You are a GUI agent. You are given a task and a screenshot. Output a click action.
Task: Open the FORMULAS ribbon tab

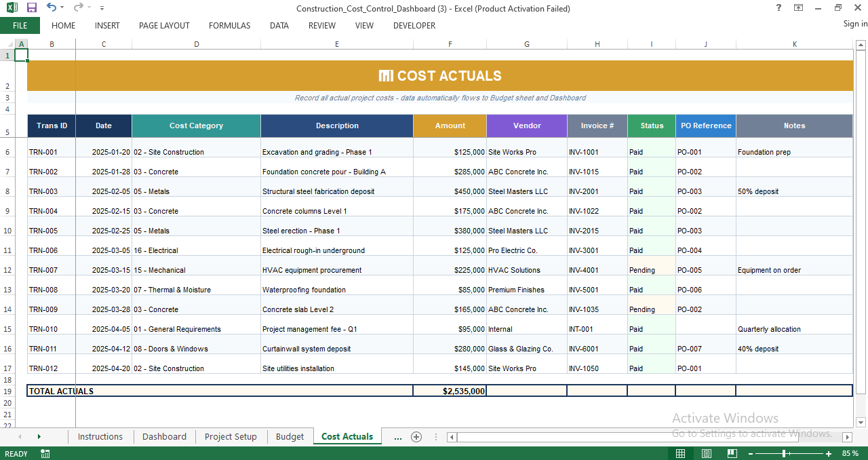pyautogui.click(x=229, y=26)
